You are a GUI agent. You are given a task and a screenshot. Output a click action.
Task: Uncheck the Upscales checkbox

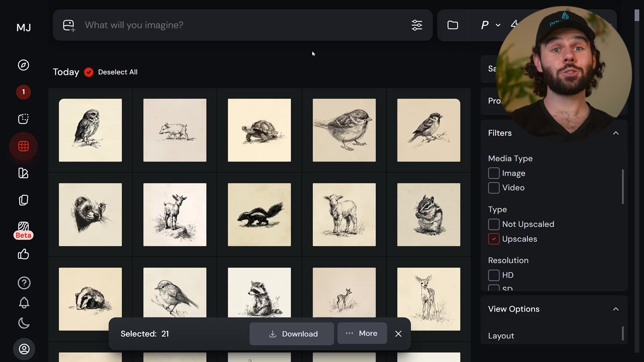point(494,239)
